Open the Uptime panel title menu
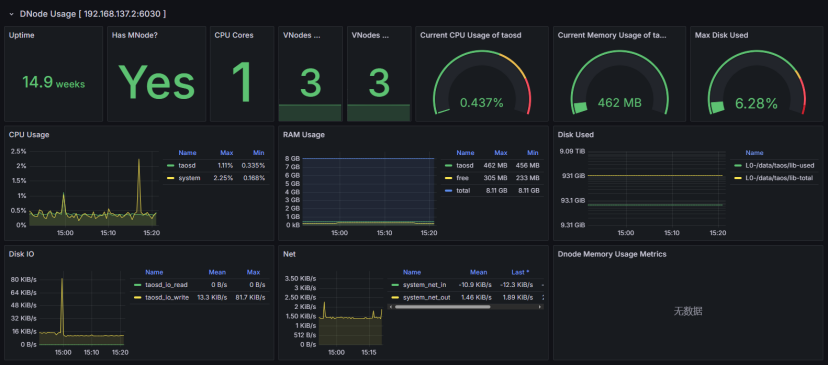 click(x=22, y=35)
